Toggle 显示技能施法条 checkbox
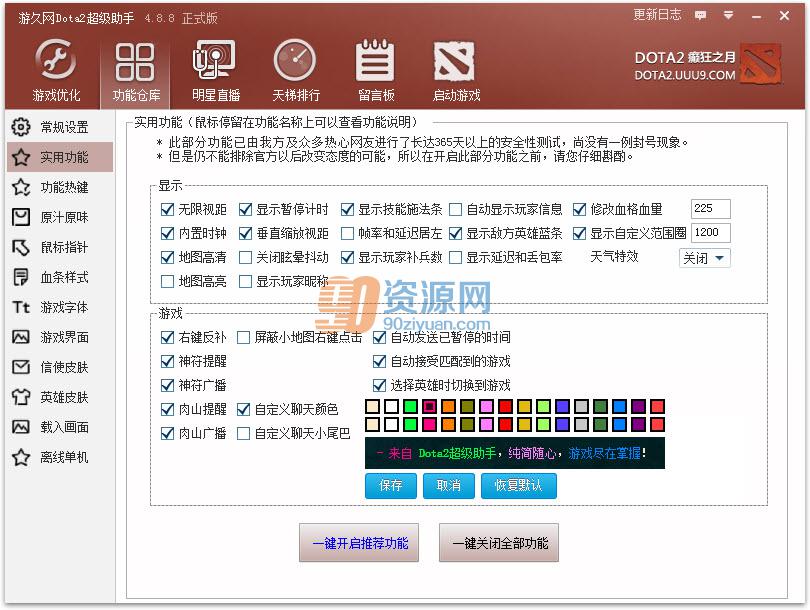This screenshot has width=810, height=610. coord(348,209)
